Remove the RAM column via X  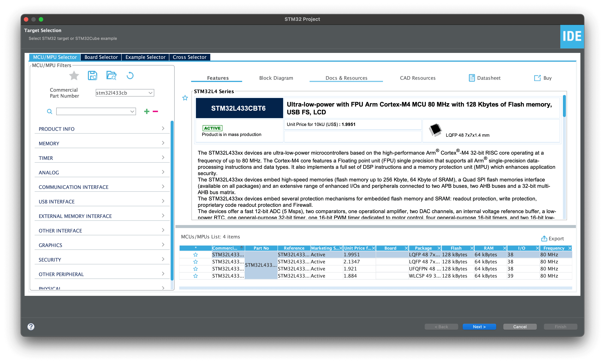[505, 248]
